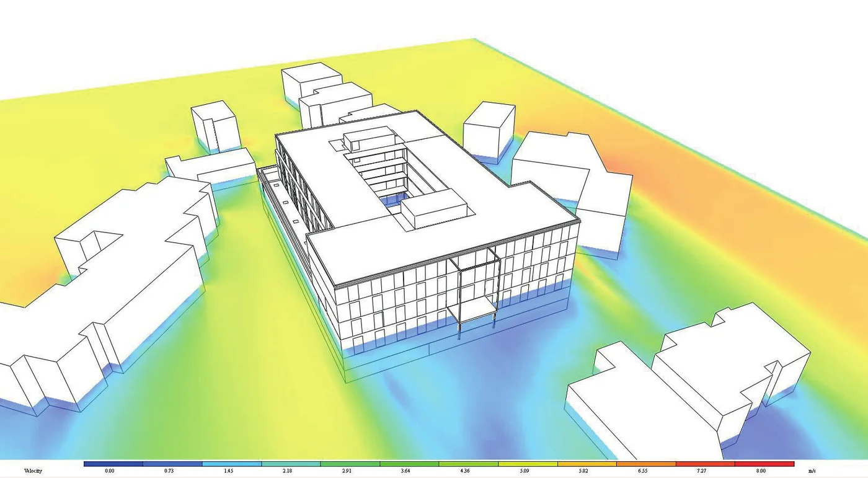
Task: Click the legend value "6.55"
Action: [642, 471]
